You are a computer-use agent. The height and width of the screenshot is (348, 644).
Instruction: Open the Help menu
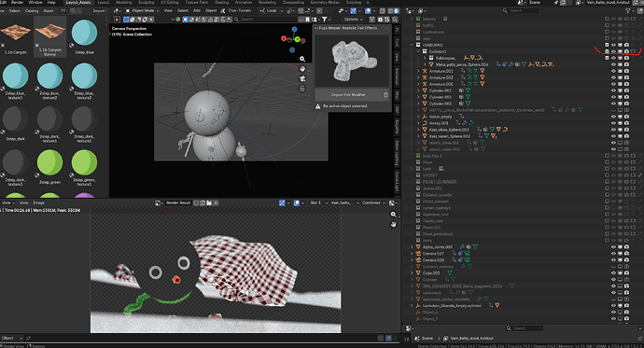click(x=51, y=3)
